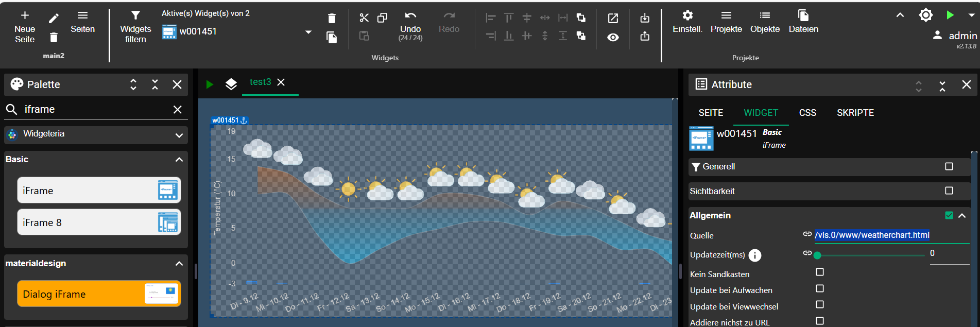Tick the Update bei Aufwachen checkbox
980x327 pixels.
(x=820, y=288)
